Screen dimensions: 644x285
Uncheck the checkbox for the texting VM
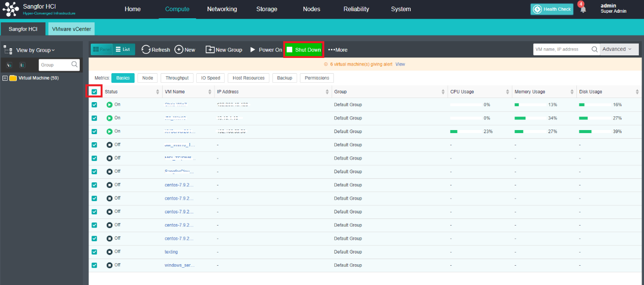click(94, 251)
